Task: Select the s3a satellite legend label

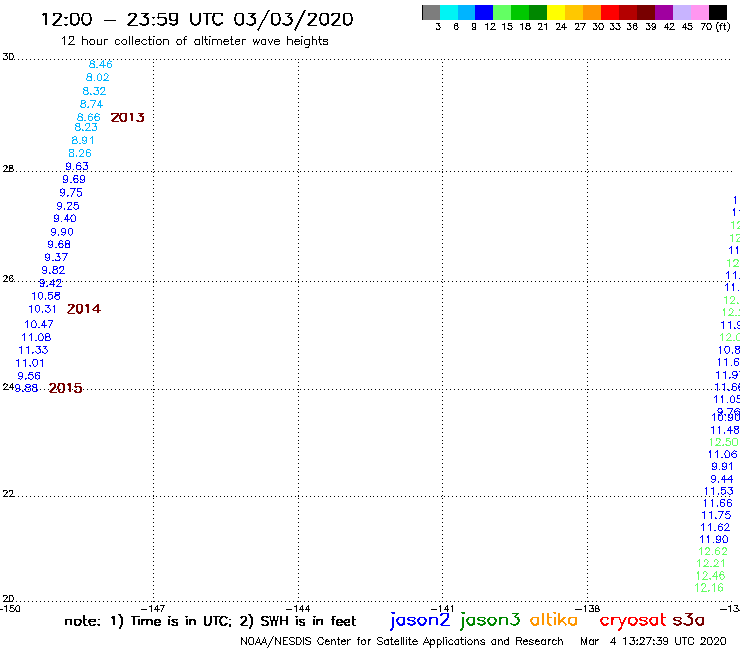Action: [688, 620]
